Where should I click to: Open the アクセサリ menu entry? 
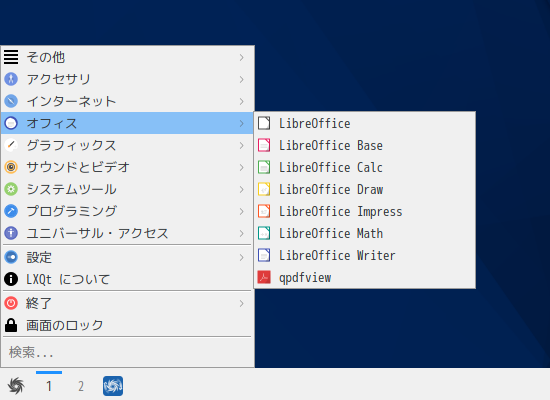[x=127, y=79]
